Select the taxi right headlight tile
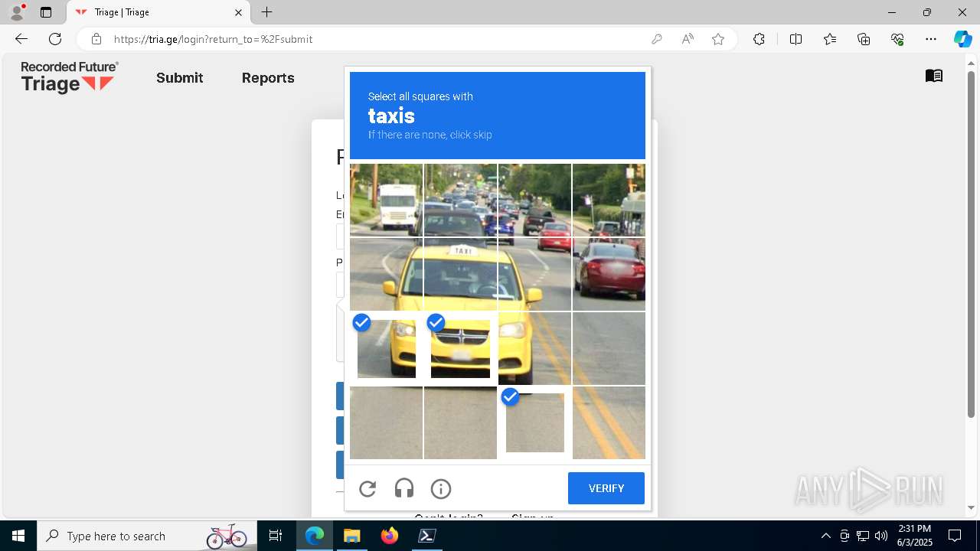Screen dimensions: 980x551 click(534, 348)
